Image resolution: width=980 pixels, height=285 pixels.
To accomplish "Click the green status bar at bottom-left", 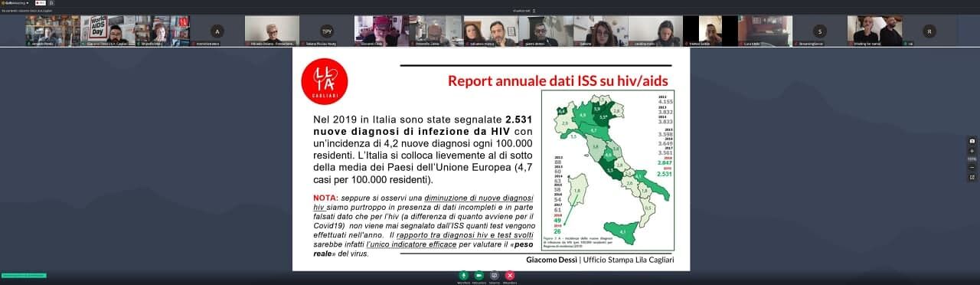I will (24, 275).
